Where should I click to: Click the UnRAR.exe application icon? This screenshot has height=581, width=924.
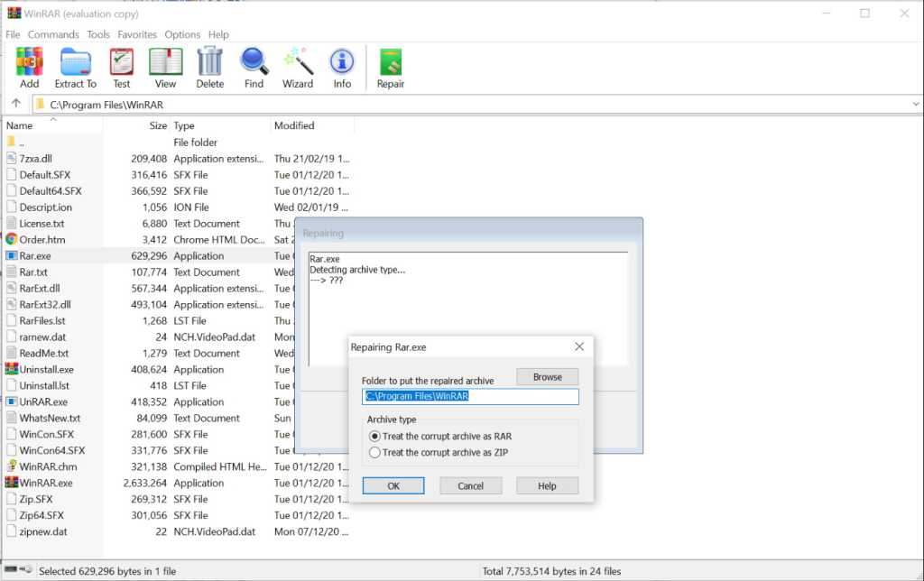click(x=11, y=401)
